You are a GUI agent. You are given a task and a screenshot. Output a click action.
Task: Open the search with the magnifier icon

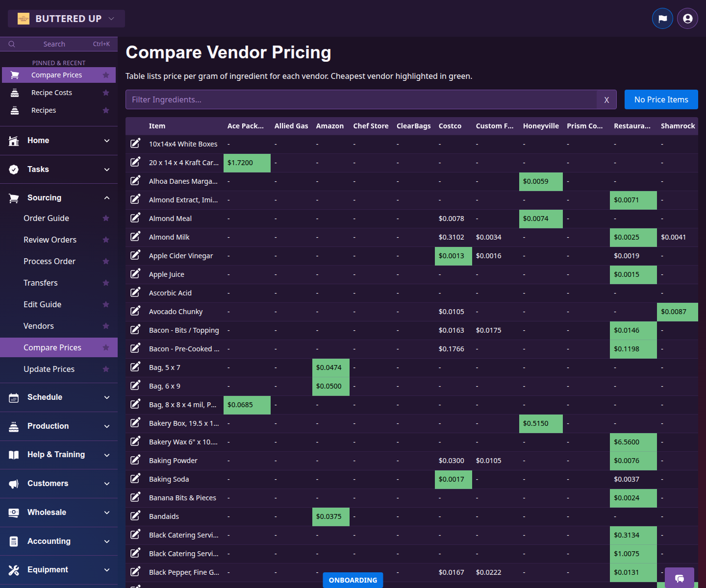pos(12,44)
